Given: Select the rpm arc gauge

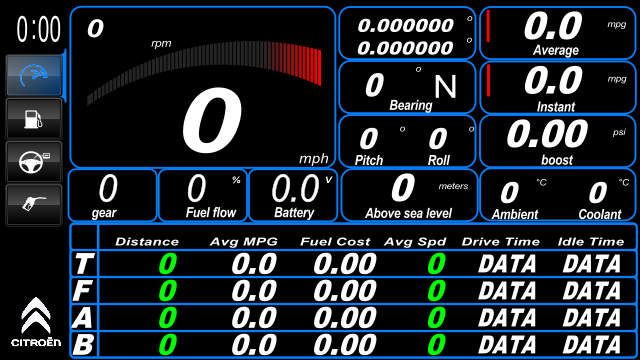Looking at the screenshot, I should (x=204, y=73).
